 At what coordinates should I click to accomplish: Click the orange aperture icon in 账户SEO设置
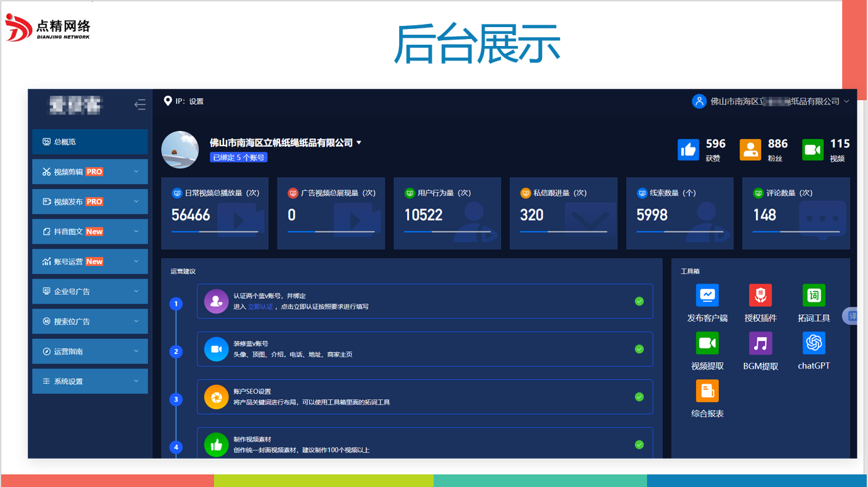coord(216,397)
